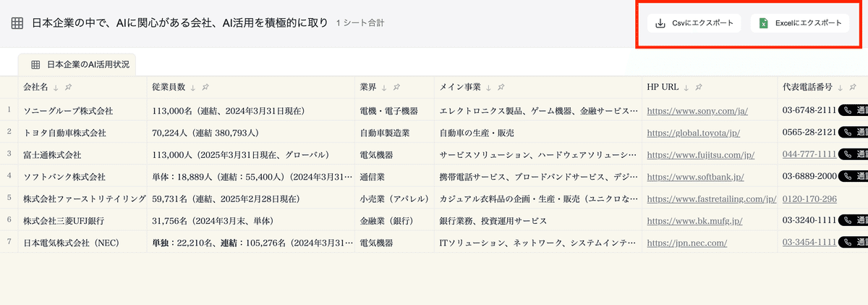Select row number 1
868x305 pixels.
(x=9, y=111)
